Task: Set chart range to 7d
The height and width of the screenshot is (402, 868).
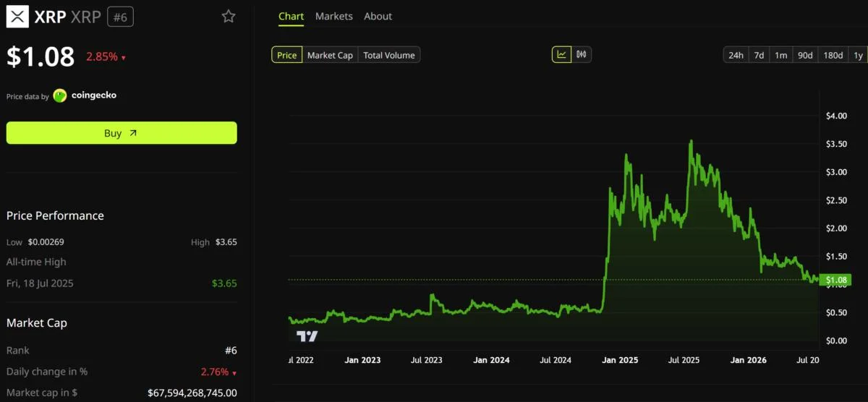Action: [759, 55]
